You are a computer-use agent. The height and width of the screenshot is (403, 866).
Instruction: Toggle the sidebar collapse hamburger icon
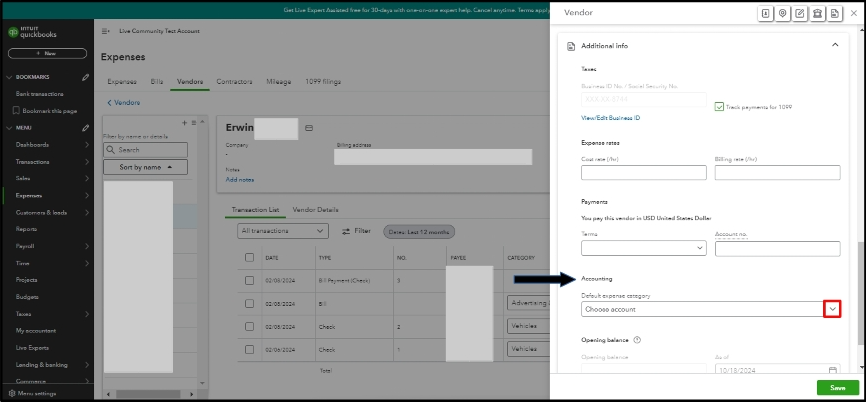106,31
